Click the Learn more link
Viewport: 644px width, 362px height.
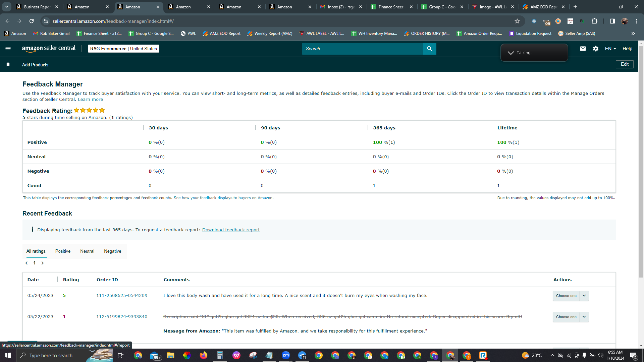91,100
